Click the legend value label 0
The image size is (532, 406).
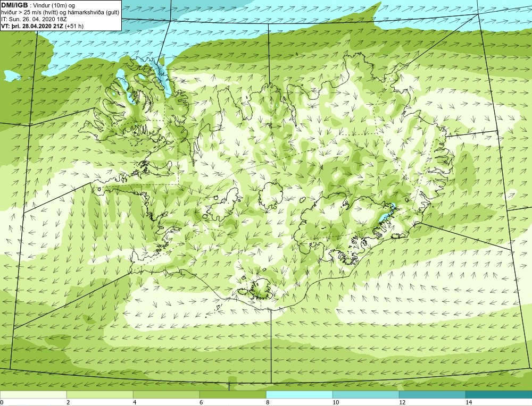[x=2, y=402]
